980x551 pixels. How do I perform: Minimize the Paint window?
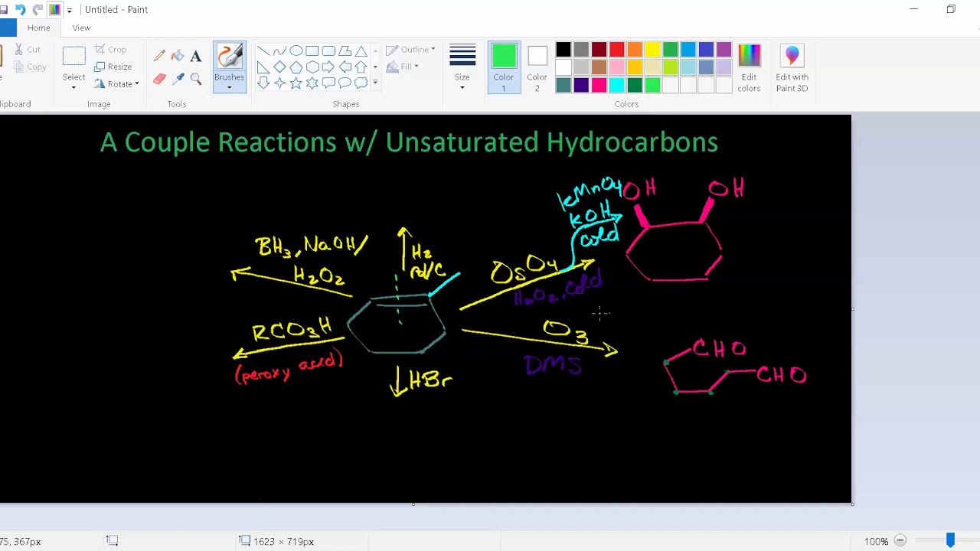click(x=913, y=9)
